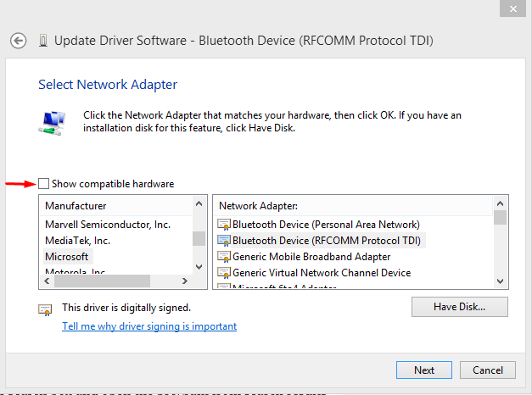Close the Update Driver Software window

513,8
